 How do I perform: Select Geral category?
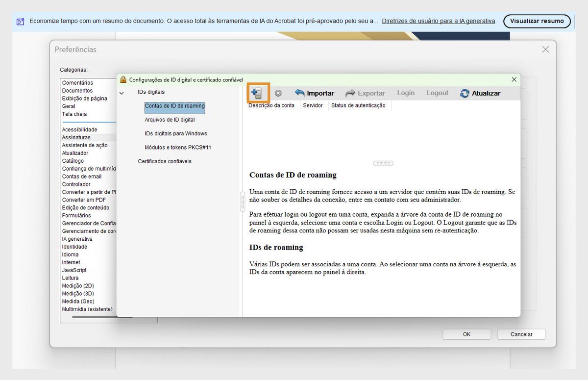click(x=69, y=106)
